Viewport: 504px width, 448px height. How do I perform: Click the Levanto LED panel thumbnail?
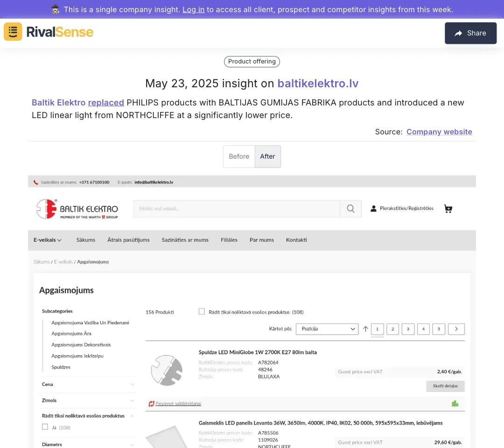click(x=167, y=436)
